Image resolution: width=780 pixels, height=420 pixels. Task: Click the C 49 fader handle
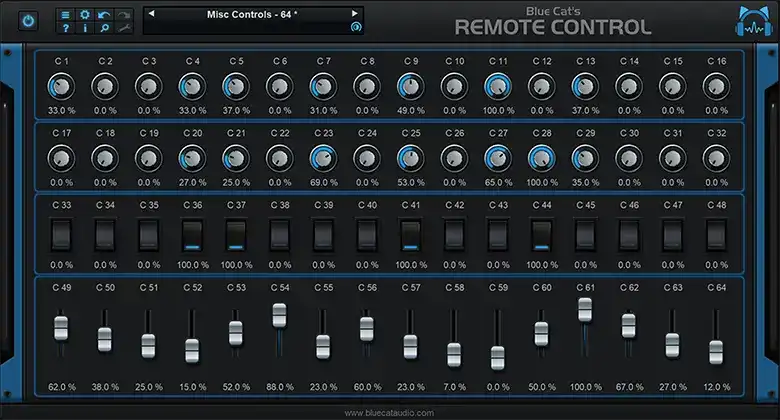pyautogui.click(x=61, y=328)
